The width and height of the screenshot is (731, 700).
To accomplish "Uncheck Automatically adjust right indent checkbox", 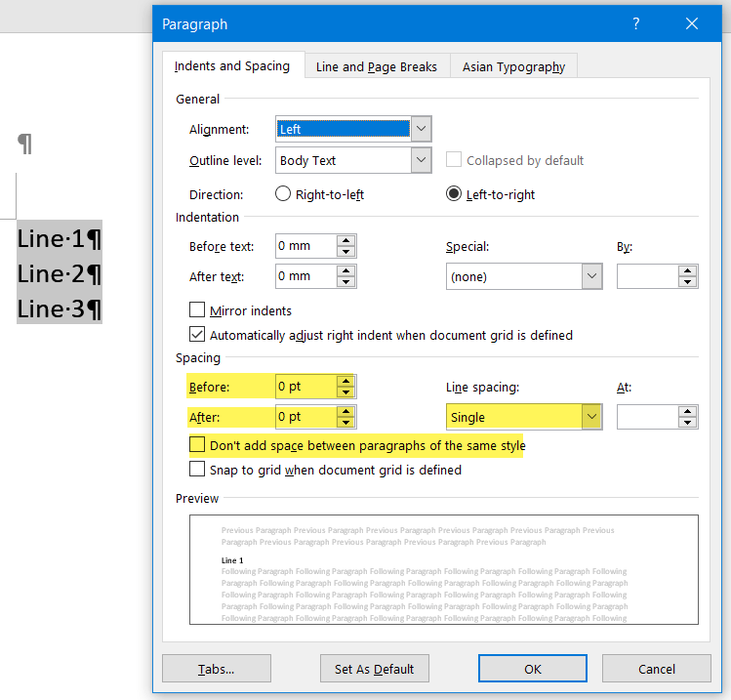I will point(197,334).
